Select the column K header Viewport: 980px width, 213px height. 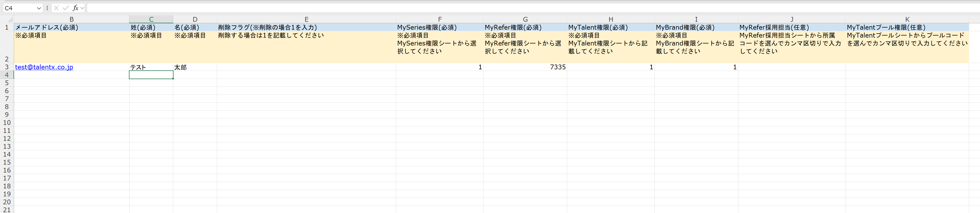(x=907, y=19)
